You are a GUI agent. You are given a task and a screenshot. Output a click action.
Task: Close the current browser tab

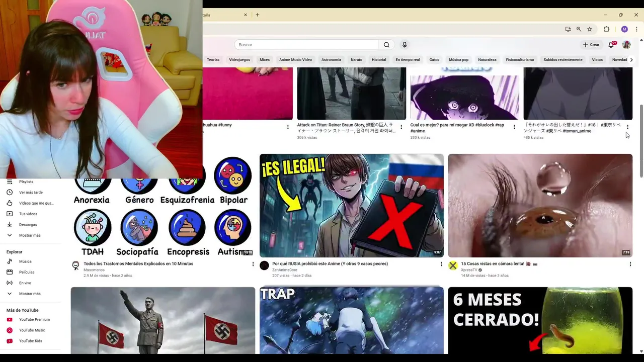point(246,15)
